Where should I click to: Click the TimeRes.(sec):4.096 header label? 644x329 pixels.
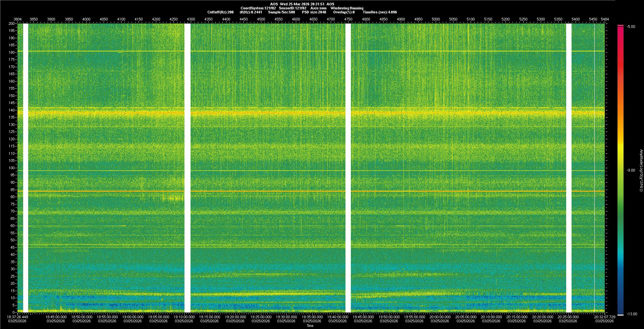(x=379, y=12)
